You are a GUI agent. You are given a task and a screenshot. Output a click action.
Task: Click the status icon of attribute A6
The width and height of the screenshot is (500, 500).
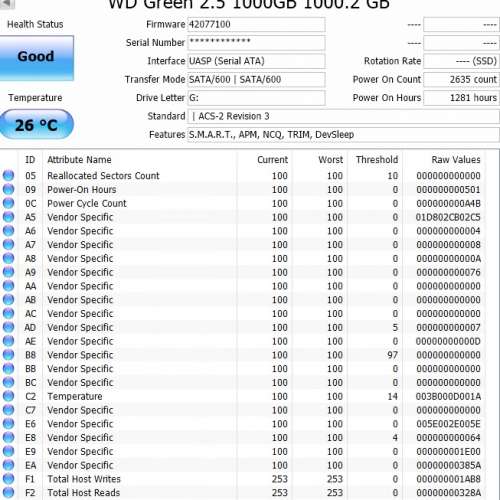coord(8,231)
